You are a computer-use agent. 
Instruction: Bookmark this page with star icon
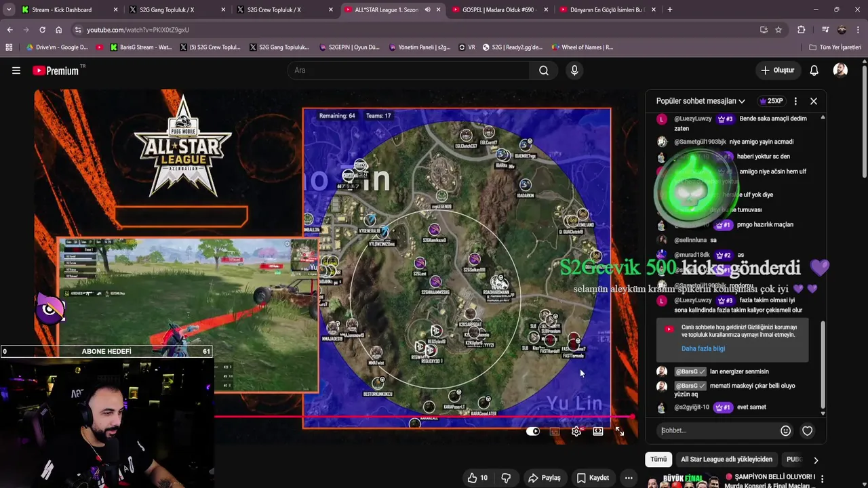coord(778,30)
